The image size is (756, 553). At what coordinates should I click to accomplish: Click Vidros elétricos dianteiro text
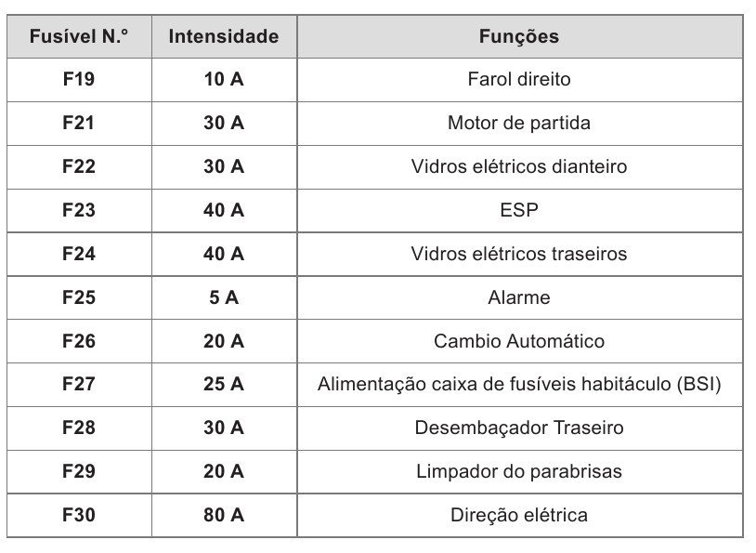click(519, 167)
